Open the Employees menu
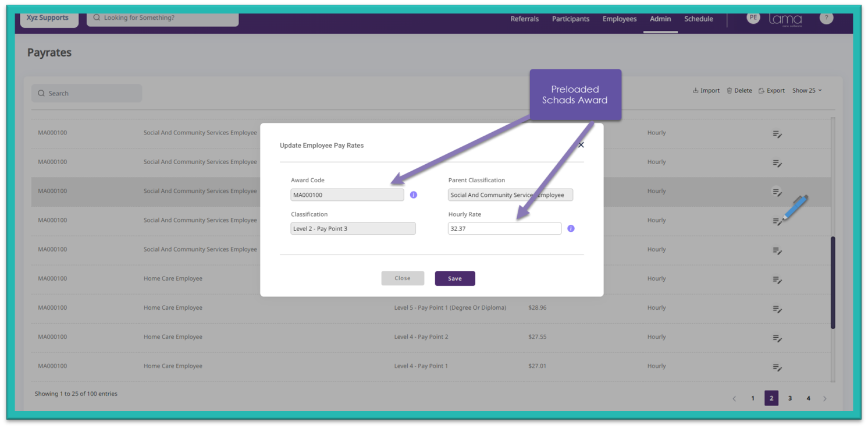Image resolution: width=868 pixels, height=428 pixels. click(619, 19)
